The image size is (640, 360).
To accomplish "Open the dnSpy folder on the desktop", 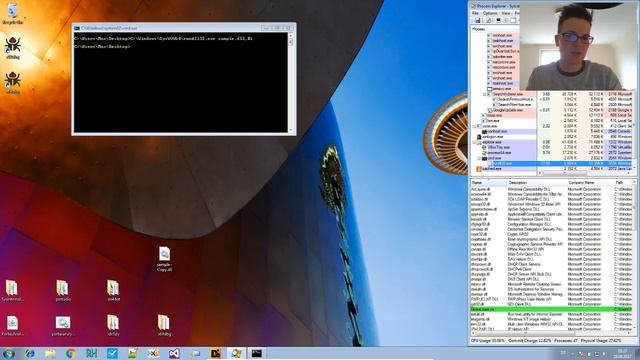I will click(x=113, y=325).
